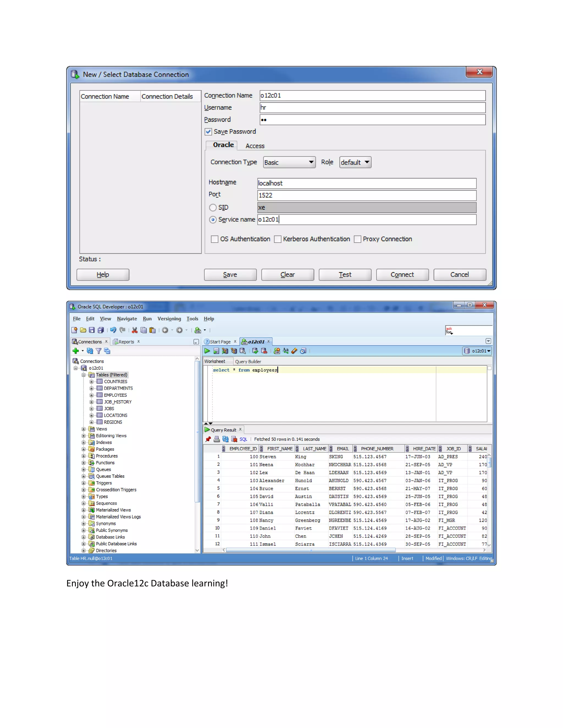Open the Navigate menu
Viewport: 563px width, 728px height.
[x=127, y=319]
